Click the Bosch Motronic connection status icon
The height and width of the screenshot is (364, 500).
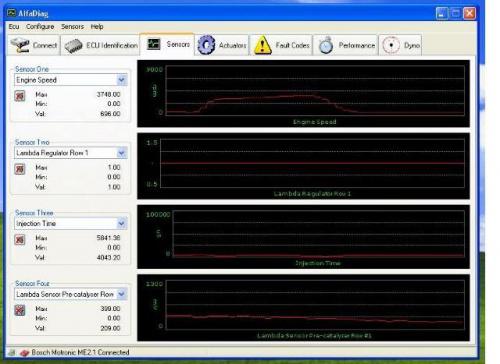coord(24,353)
